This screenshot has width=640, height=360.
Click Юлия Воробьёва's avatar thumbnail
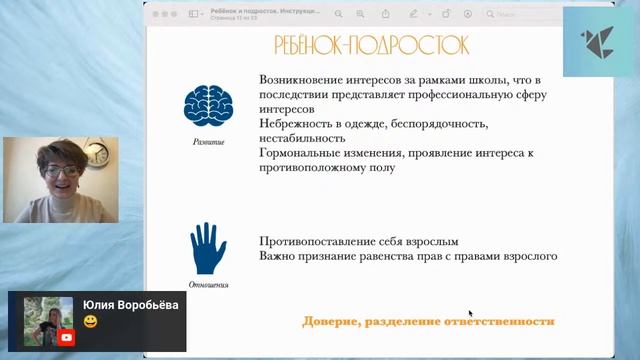point(48,322)
